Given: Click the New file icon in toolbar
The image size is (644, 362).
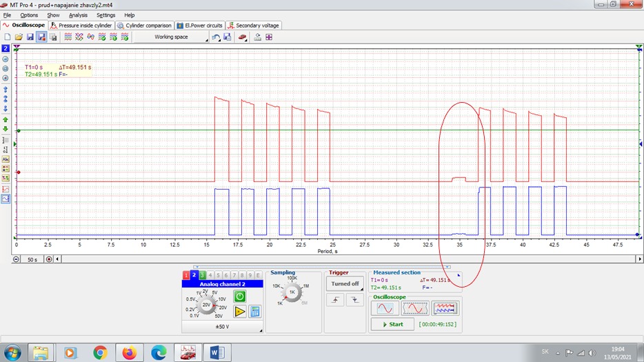Looking at the screenshot, I should 7,37.
